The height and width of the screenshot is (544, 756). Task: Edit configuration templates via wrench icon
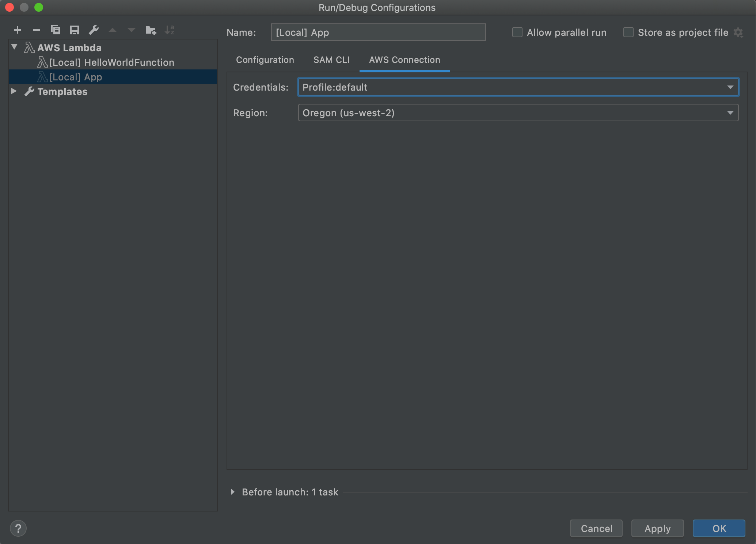[x=94, y=30]
